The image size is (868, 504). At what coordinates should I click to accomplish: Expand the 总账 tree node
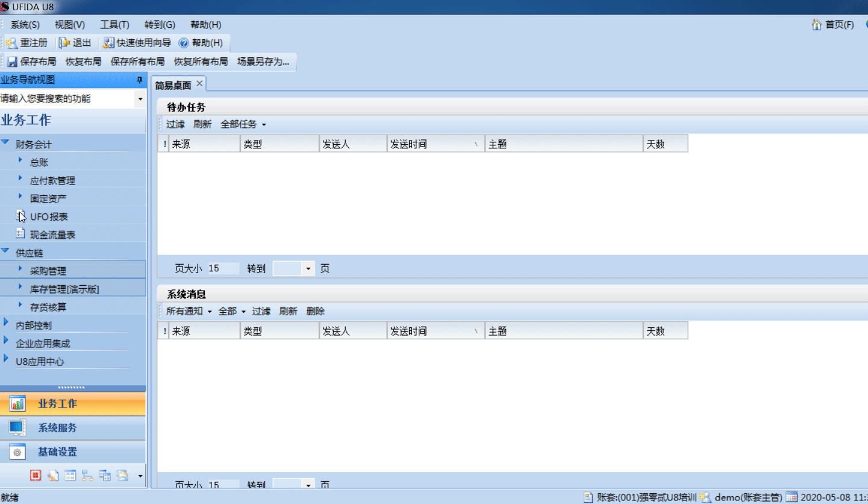pos(20,160)
